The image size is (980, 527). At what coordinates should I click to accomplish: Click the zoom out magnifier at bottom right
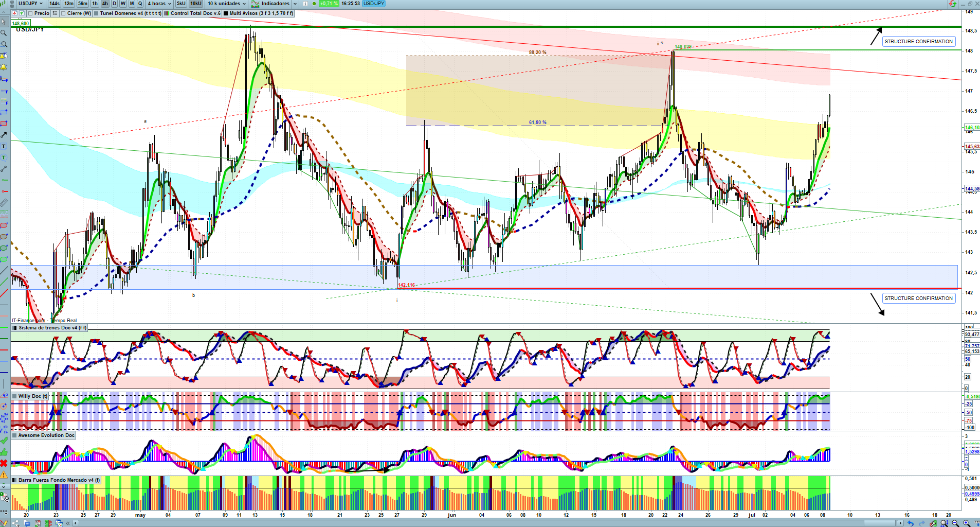click(x=955, y=523)
